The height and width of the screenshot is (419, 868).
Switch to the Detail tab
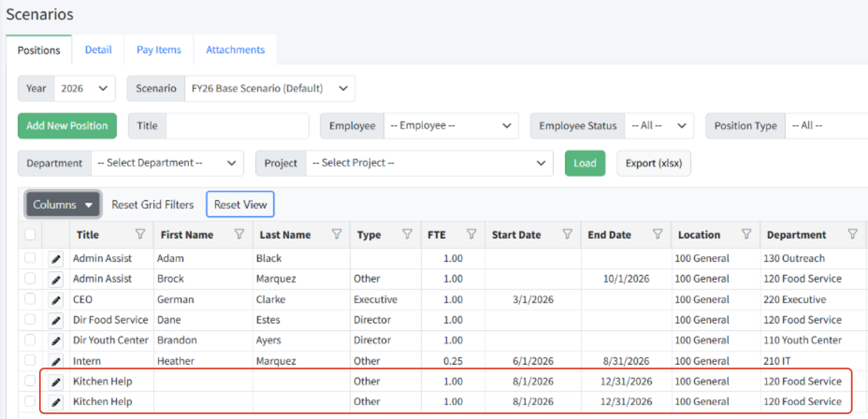coord(98,50)
